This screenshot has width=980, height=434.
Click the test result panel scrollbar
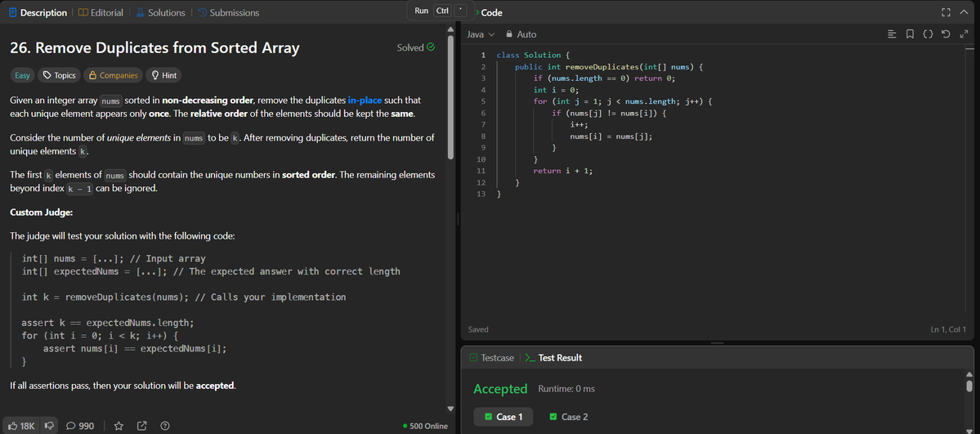click(x=969, y=385)
